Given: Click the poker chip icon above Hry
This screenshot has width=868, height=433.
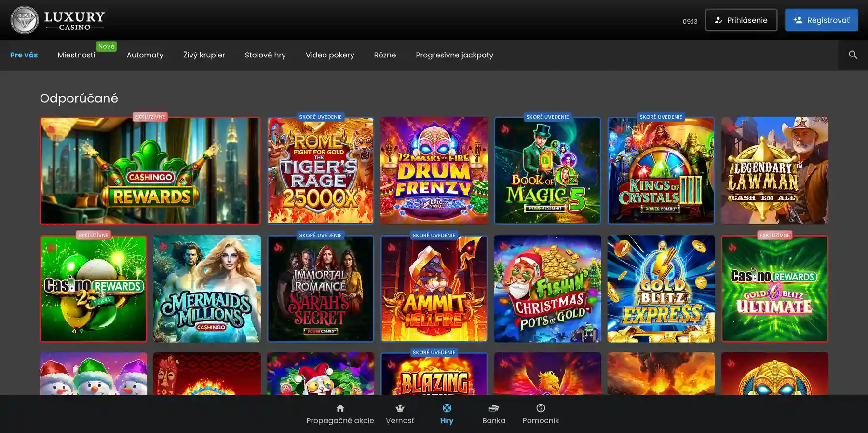Looking at the screenshot, I should coord(447,408).
